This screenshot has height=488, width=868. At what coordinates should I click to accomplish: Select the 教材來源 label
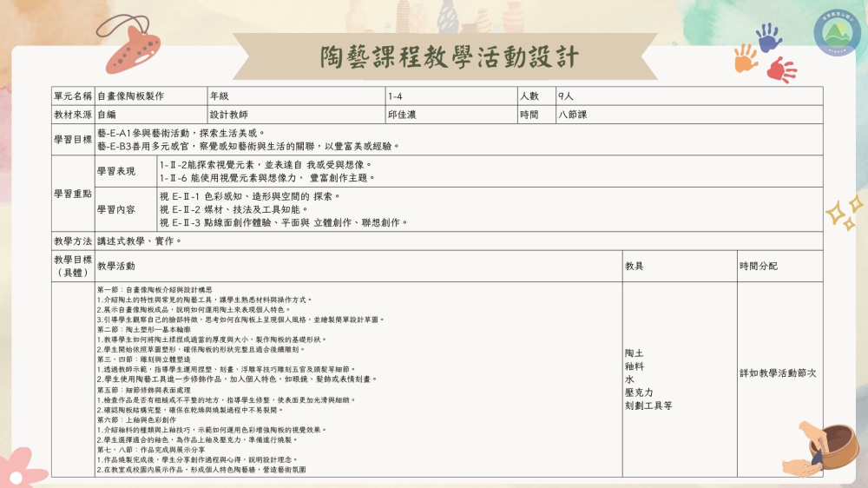[x=73, y=115]
